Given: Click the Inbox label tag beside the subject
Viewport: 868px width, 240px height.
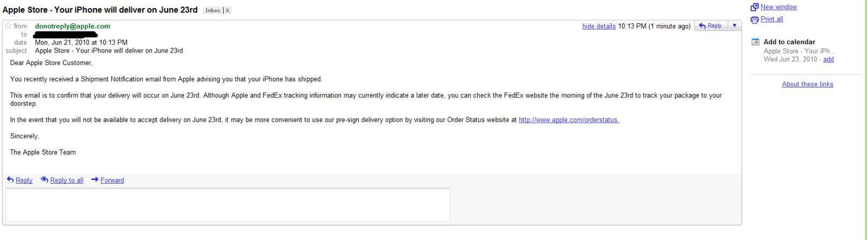Looking at the screenshot, I should 213,10.
